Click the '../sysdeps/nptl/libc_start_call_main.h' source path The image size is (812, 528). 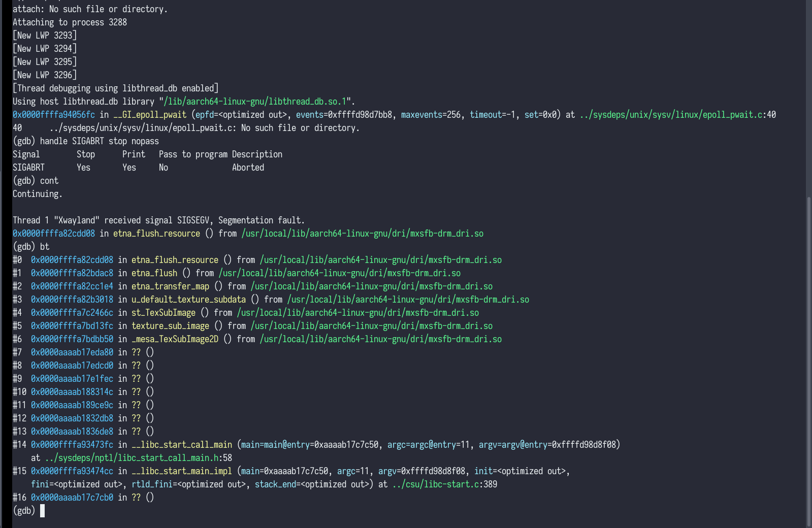pos(132,458)
